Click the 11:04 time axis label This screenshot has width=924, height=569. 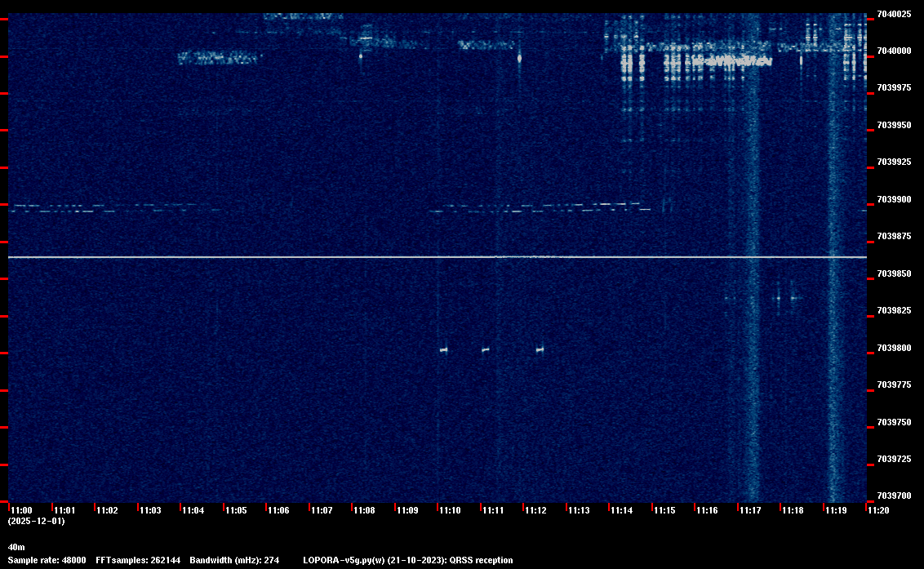(x=193, y=510)
